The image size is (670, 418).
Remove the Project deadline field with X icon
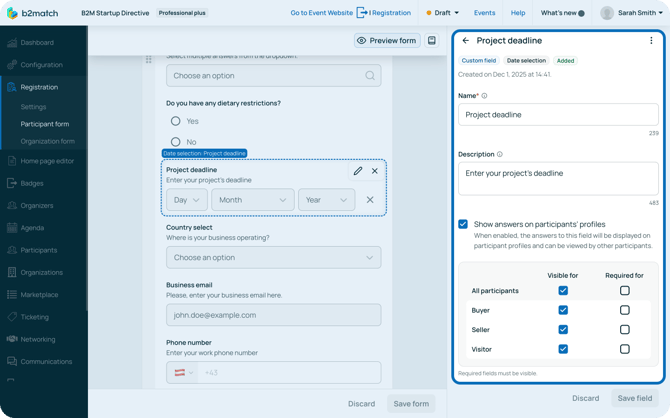click(375, 171)
